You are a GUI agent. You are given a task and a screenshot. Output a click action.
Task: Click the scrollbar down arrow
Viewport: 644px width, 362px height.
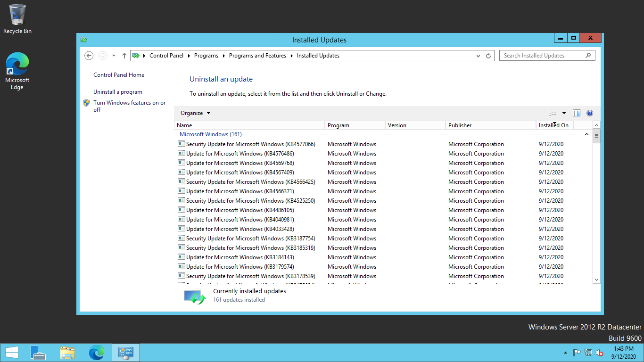(596, 280)
